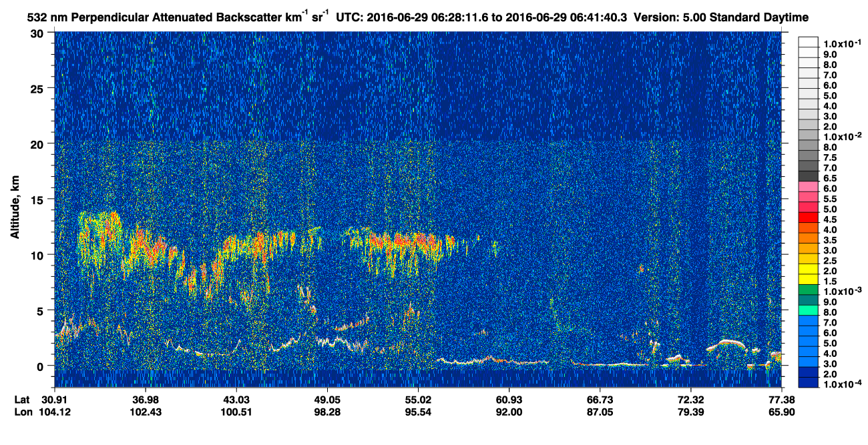The height and width of the screenshot is (445, 868).
Task: Click longitude value 79.39
Action: tap(690, 412)
